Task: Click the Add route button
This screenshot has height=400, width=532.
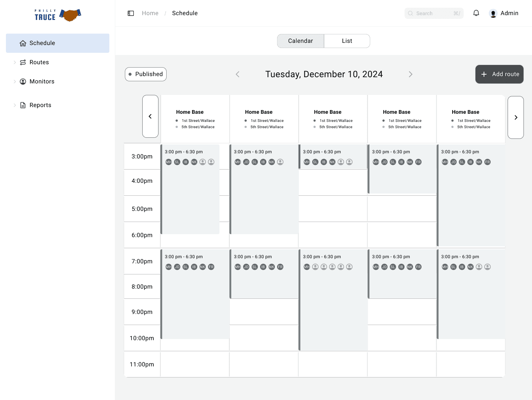Action: click(499, 74)
